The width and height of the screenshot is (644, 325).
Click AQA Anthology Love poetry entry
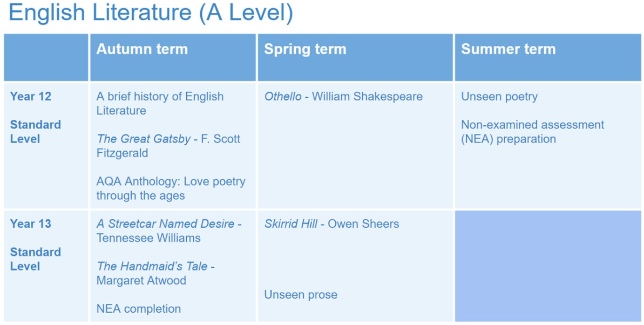171,188
